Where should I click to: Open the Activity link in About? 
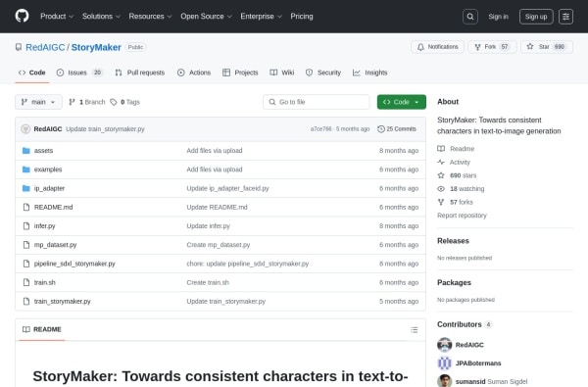454,163
